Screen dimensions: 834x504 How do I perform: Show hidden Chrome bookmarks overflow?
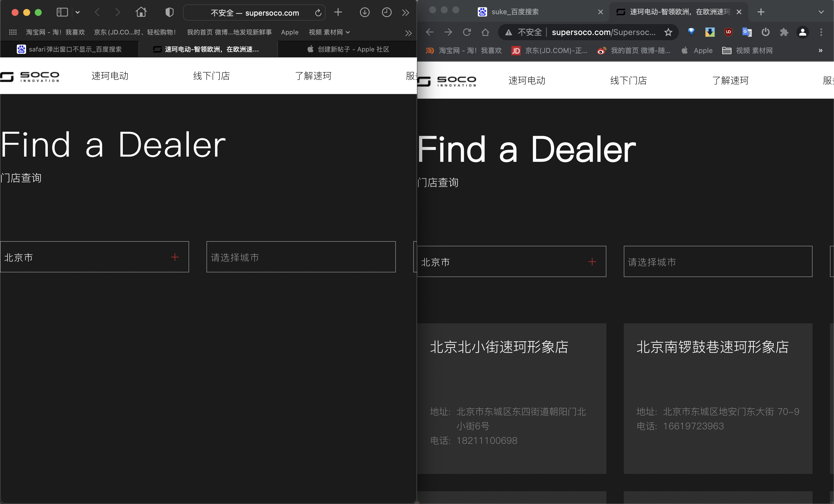[820, 50]
